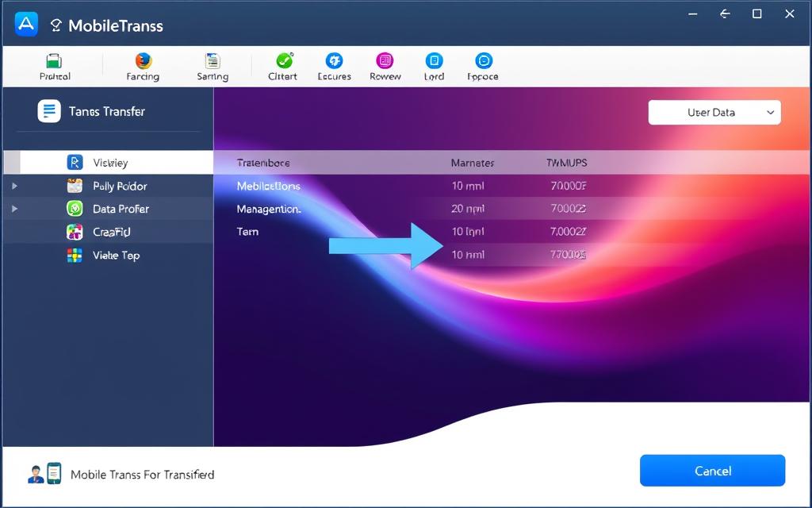Viewport: 812px width, 508px height.
Task: Expand the Pally Poldor tree item
Action: coord(14,186)
